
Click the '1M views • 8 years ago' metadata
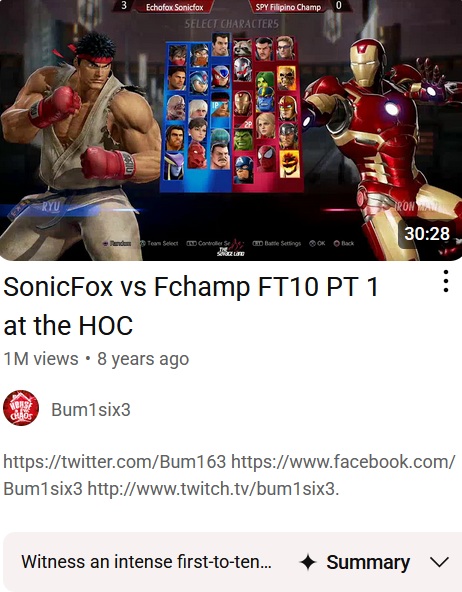pos(96,359)
